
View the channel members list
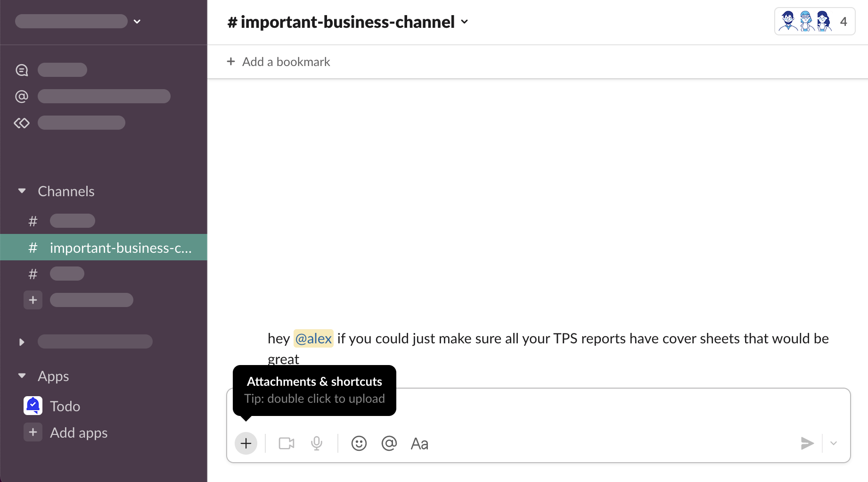coord(814,22)
